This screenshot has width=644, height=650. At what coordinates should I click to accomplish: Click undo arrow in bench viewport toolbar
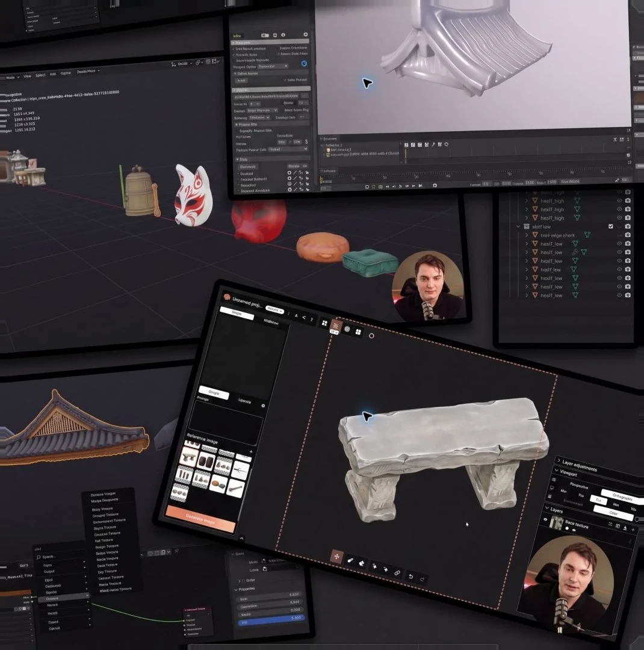[x=410, y=576]
